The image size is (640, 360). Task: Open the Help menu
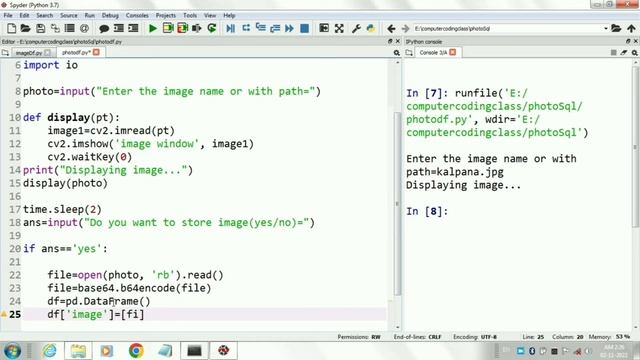[x=229, y=16]
